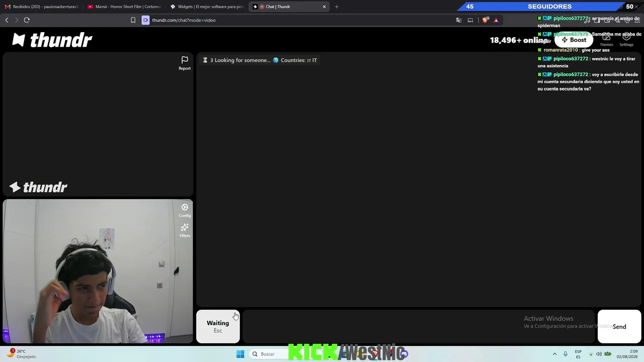Viewport: 644px width, 362px height.
Task: Open camera Filters
Action: (x=185, y=230)
